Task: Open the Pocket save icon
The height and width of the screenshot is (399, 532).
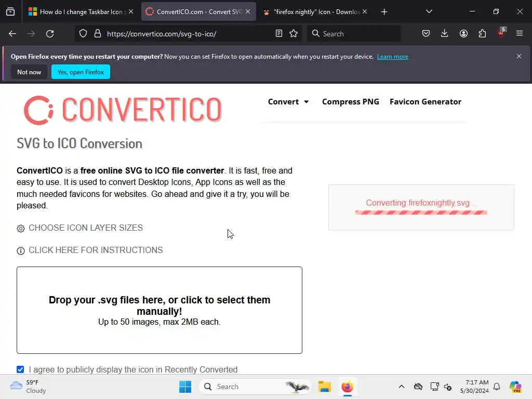Action: tap(426, 34)
